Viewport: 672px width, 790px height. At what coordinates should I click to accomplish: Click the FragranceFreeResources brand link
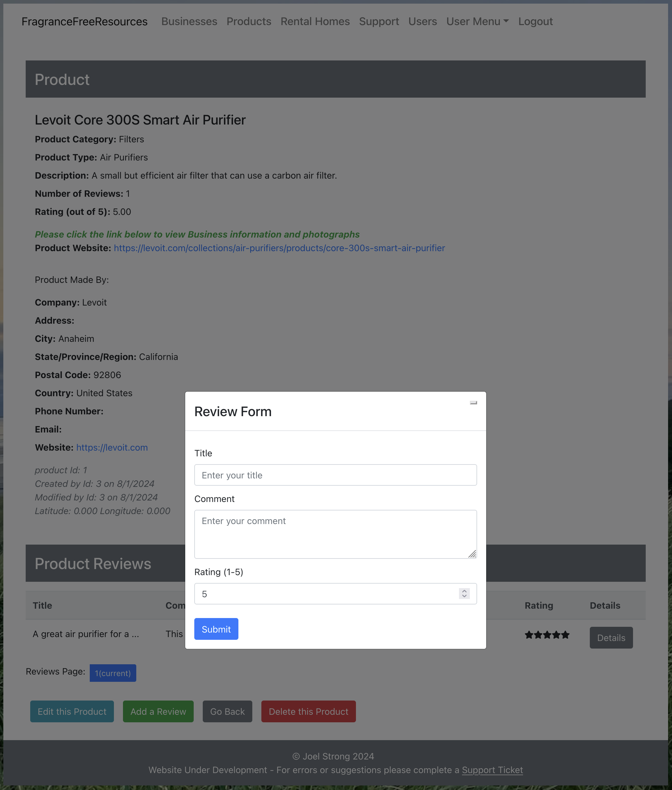(x=85, y=22)
